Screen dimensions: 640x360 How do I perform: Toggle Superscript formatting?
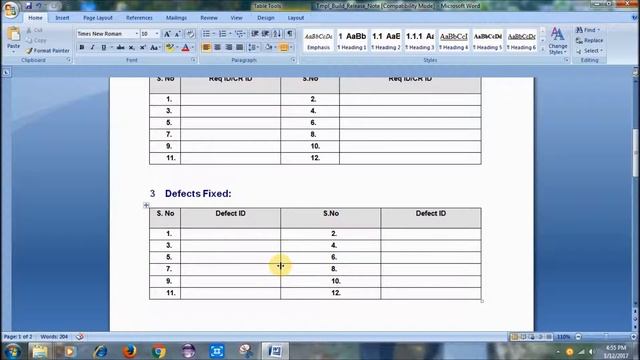coord(142,47)
